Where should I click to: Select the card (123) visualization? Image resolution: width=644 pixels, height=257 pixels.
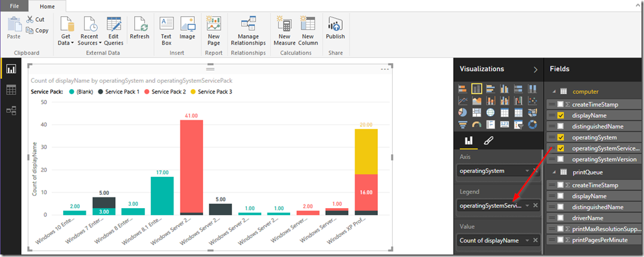[504, 123]
